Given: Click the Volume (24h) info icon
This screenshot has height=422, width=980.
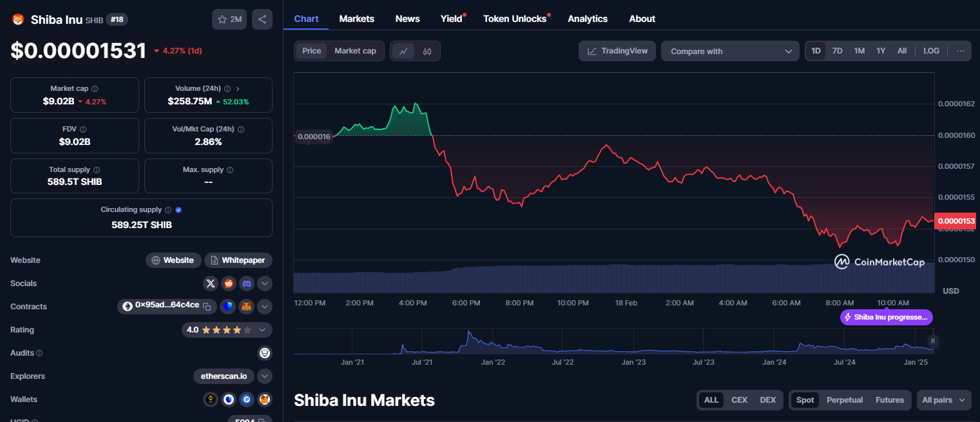Looking at the screenshot, I should pos(227,88).
